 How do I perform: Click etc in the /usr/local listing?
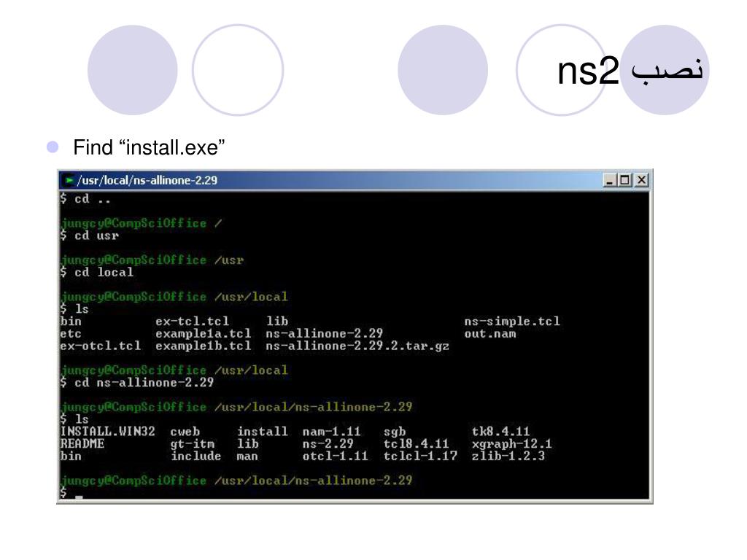pos(71,334)
